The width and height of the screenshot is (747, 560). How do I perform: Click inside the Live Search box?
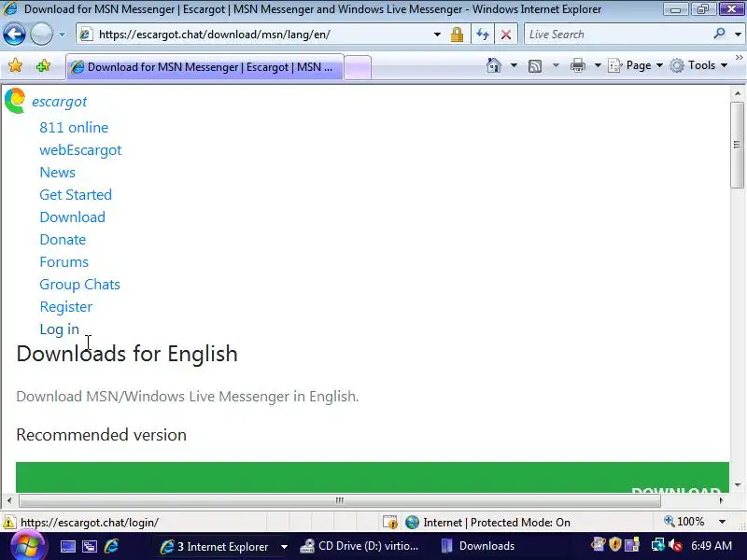[616, 35]
